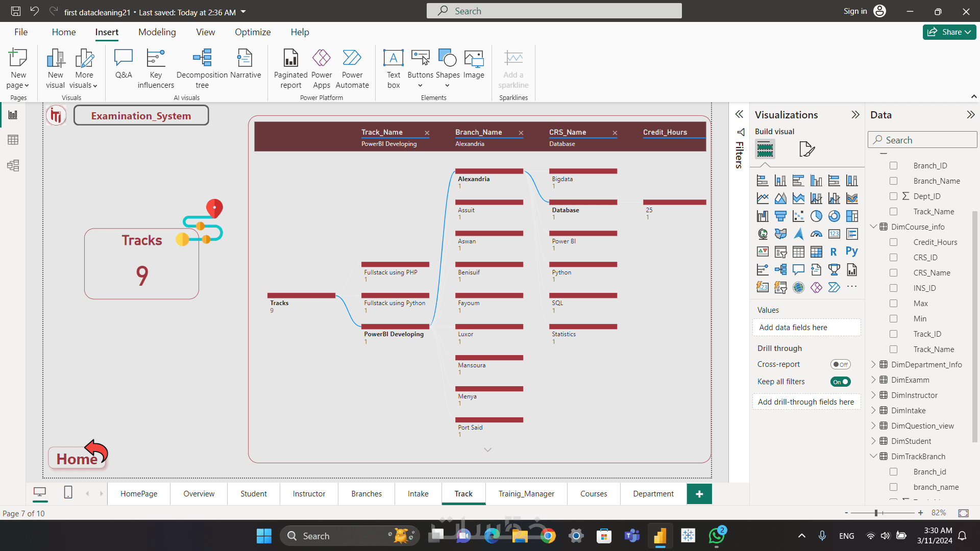The image size is (980, 551).
Task: Switch to the Courses page tab
Action: [594, 493]
